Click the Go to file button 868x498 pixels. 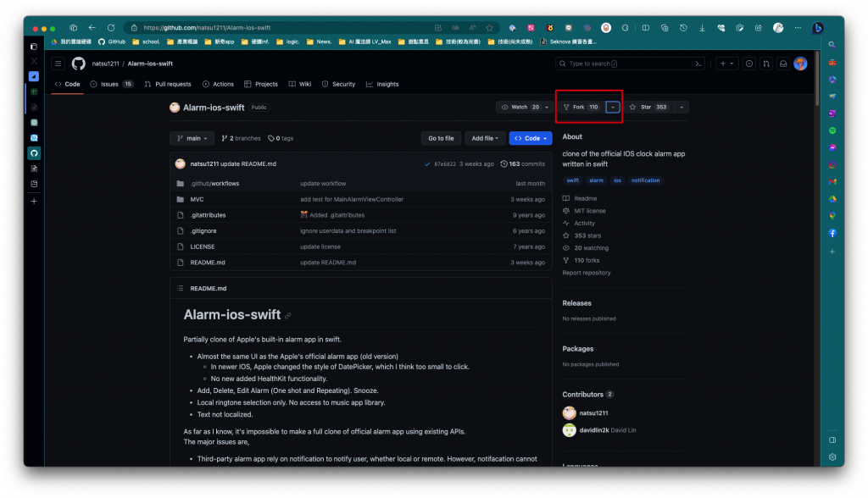click(x=441, y=138)
